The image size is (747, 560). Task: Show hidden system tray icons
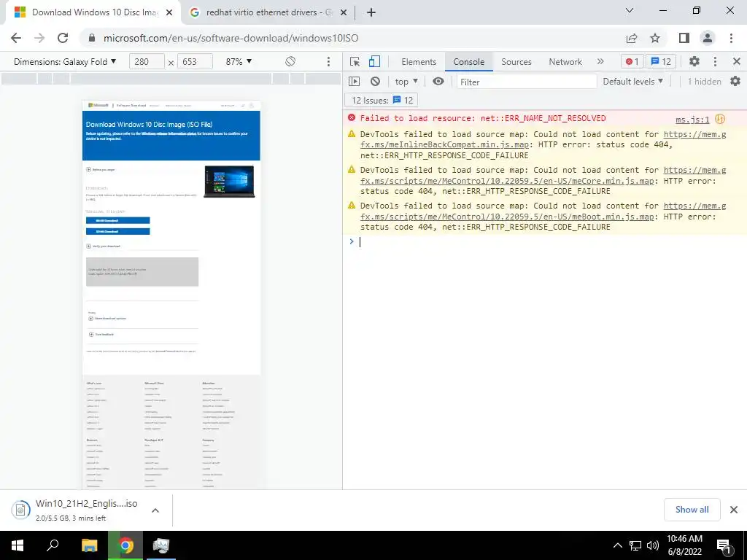click(x=617, y=545)
